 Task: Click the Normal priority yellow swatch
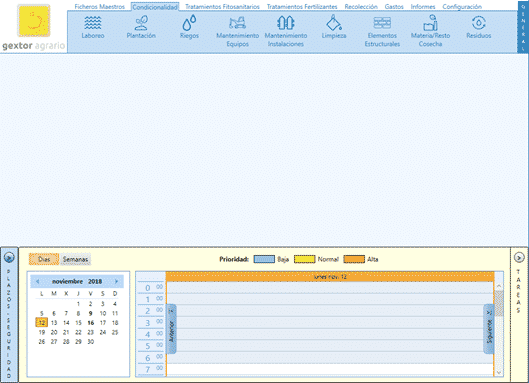(305, 259)
